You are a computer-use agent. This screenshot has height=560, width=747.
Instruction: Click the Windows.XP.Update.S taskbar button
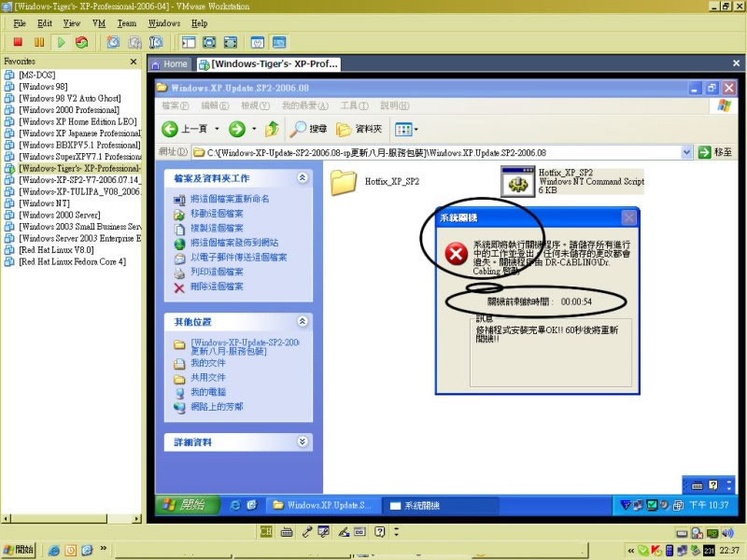coord(323,505)
